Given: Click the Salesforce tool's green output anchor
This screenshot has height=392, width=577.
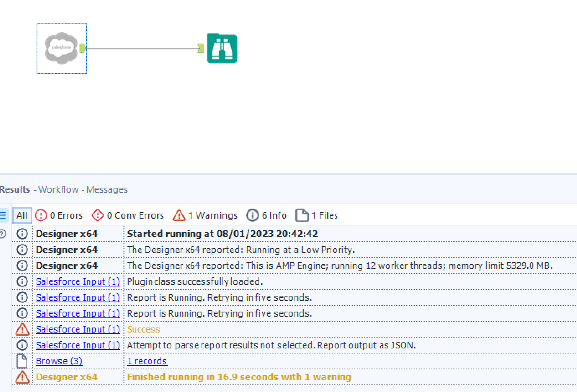Looking at the screenshot, I should [x=82, y=48].
